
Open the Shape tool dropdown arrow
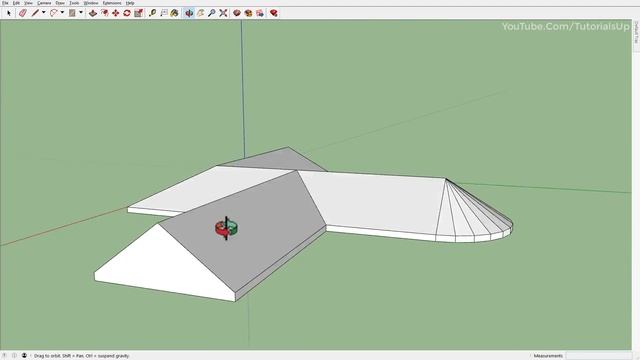tap(81, 13)
